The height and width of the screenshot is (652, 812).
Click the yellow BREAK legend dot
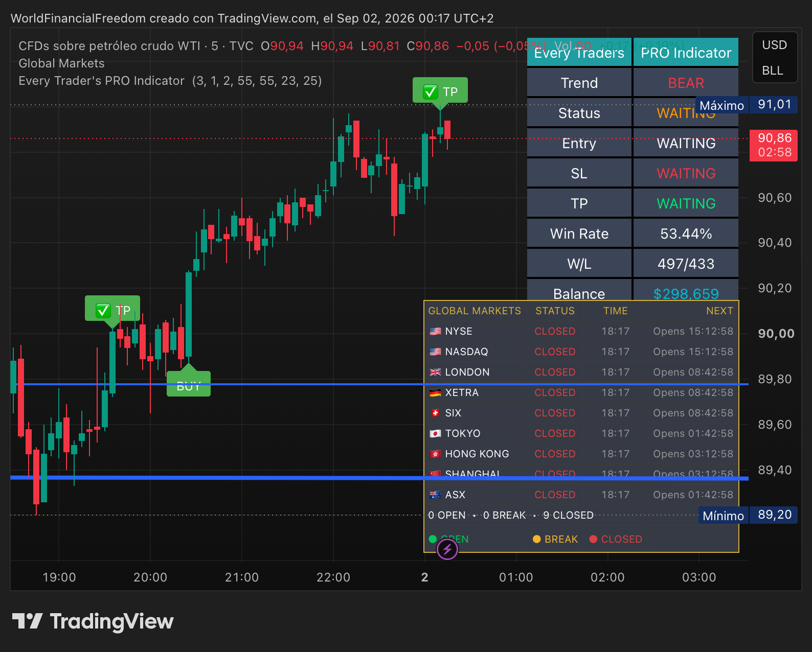click(x=536, y=539)
